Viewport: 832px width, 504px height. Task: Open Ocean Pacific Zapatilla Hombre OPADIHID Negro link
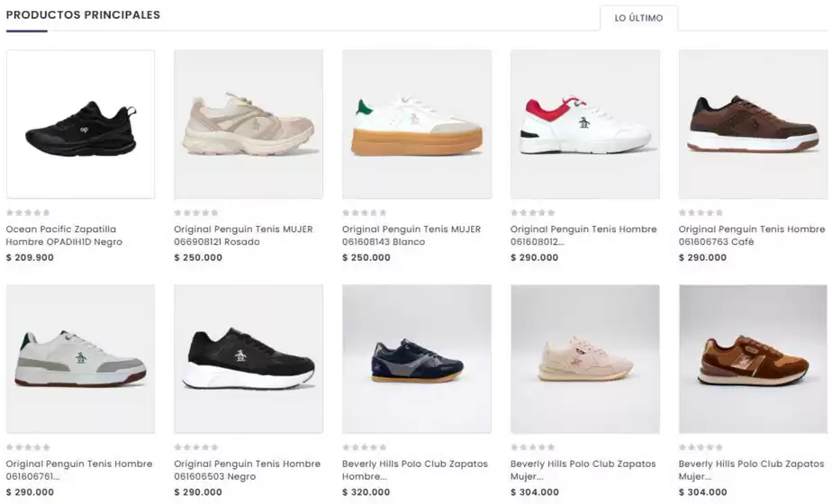(64, 236)
